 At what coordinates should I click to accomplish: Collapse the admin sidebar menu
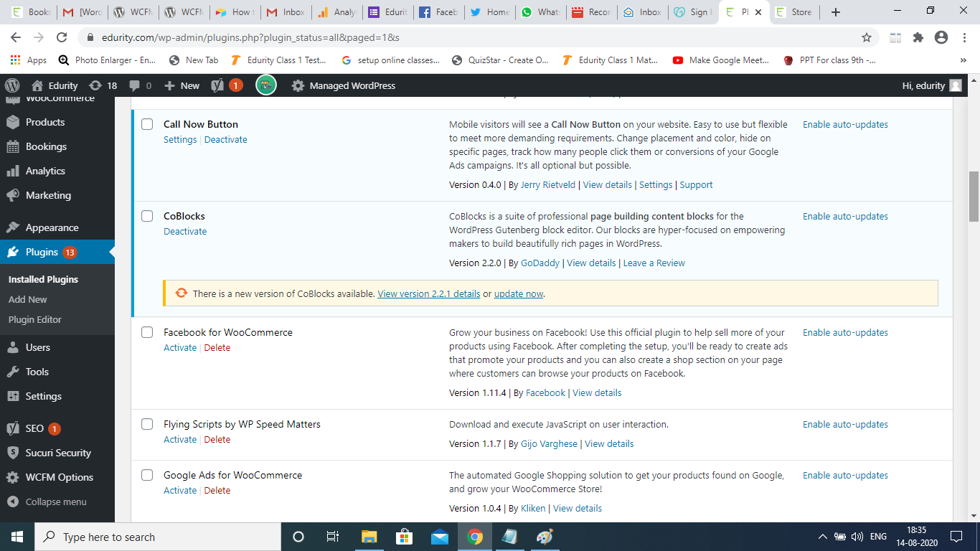(x=57, y=501)
